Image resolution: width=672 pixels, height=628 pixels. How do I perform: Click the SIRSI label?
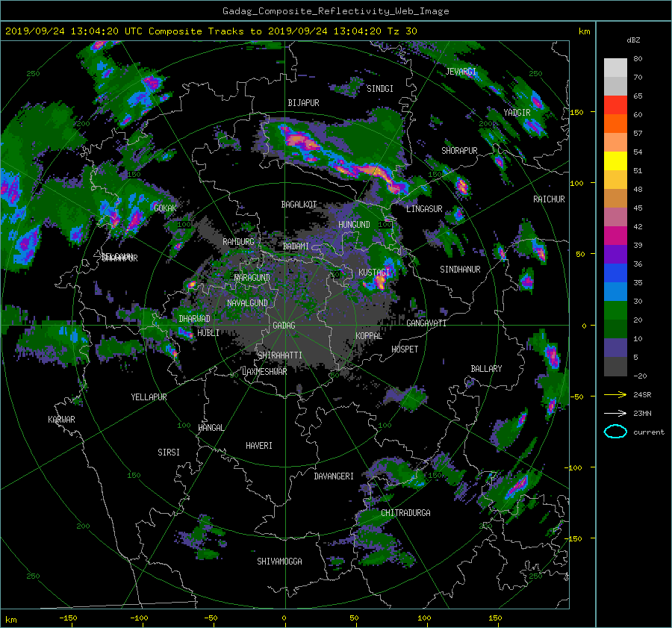coord(169,453)
